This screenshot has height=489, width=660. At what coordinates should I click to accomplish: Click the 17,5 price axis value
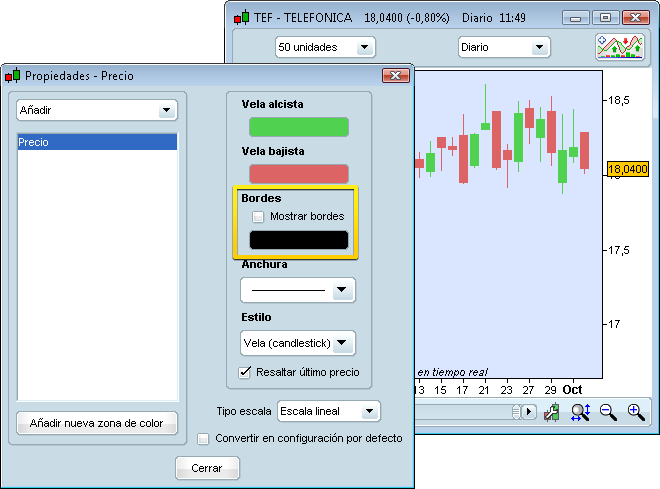pyautogui.click(x=619, y=250)
